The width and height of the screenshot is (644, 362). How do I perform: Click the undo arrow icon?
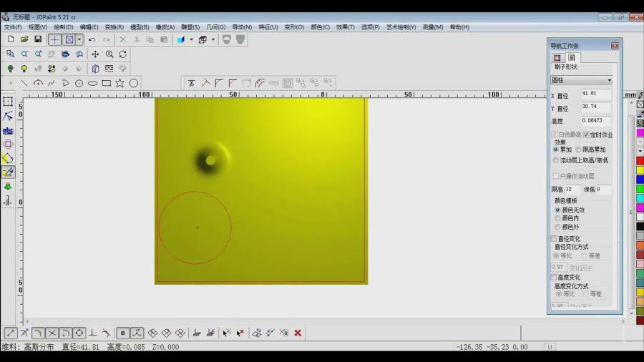coord(92,39)
